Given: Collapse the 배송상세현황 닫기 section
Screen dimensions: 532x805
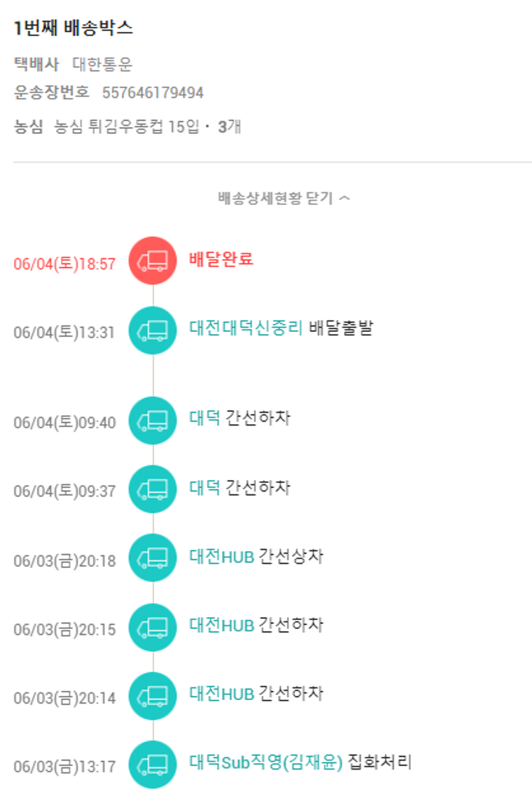Looking at the screenshot, I should pyautogui.click(x=275, y=198).
